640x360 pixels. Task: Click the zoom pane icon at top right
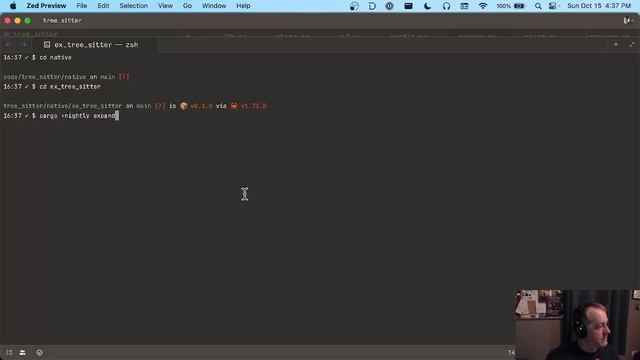tap(632, 44)
